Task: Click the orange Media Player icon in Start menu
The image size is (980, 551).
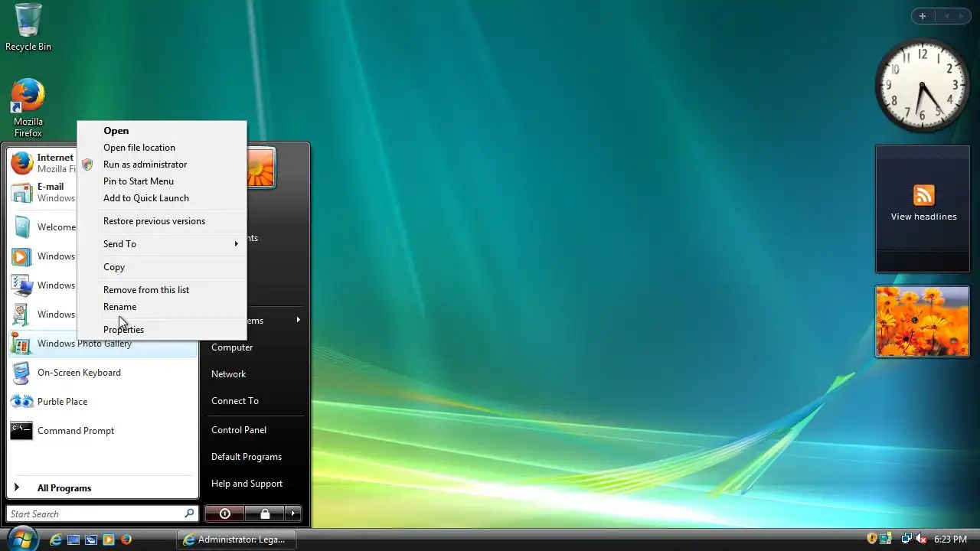Action: coord(21,256)
